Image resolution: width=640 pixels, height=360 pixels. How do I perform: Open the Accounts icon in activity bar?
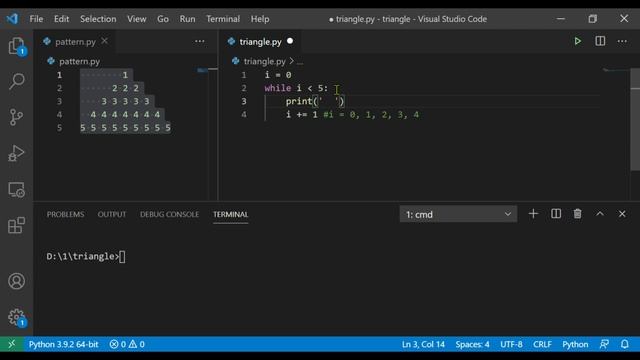click(16, 281)
